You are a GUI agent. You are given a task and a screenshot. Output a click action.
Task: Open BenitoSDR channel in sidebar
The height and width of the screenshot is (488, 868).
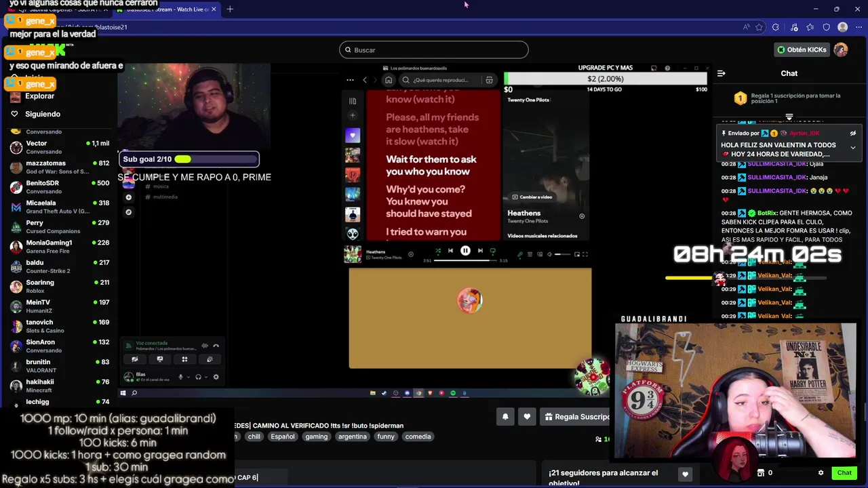pyautogui.click(x=60, y=186)
